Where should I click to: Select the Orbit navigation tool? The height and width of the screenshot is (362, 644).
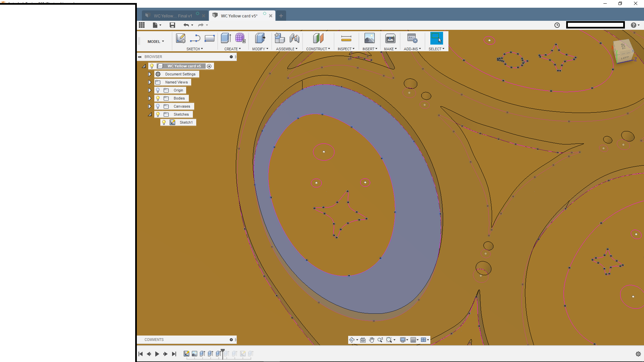point(352,340)
